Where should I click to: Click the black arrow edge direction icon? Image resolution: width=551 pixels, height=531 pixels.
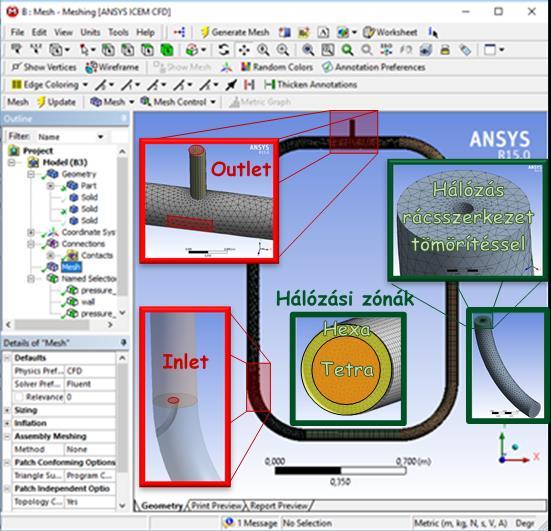231,85
